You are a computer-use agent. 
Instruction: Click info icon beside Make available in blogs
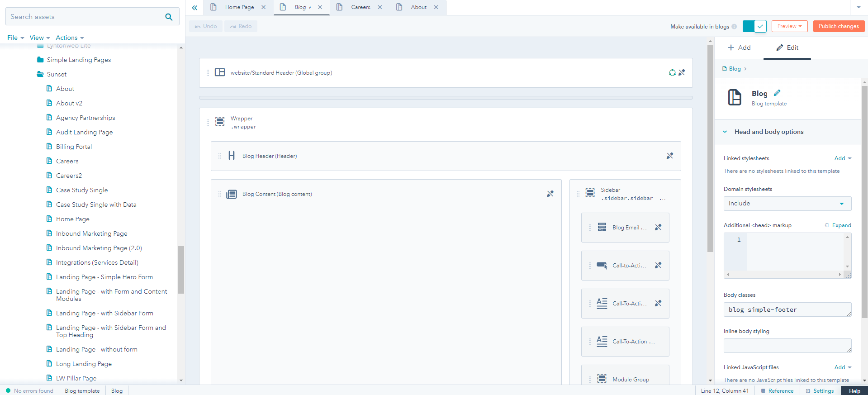734,27
